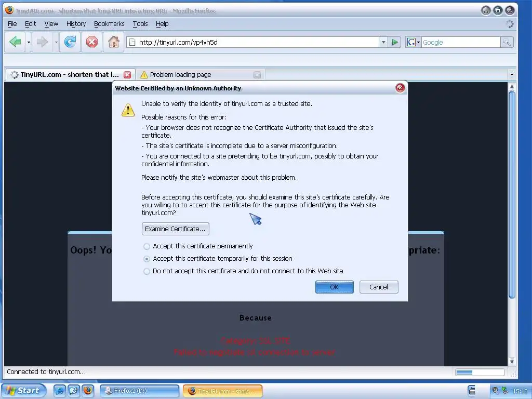Image resolution: width=532 pixels, height=399 pixels.
Task: Click the scrollbar down arrow
Action: [x=512, y=362]
